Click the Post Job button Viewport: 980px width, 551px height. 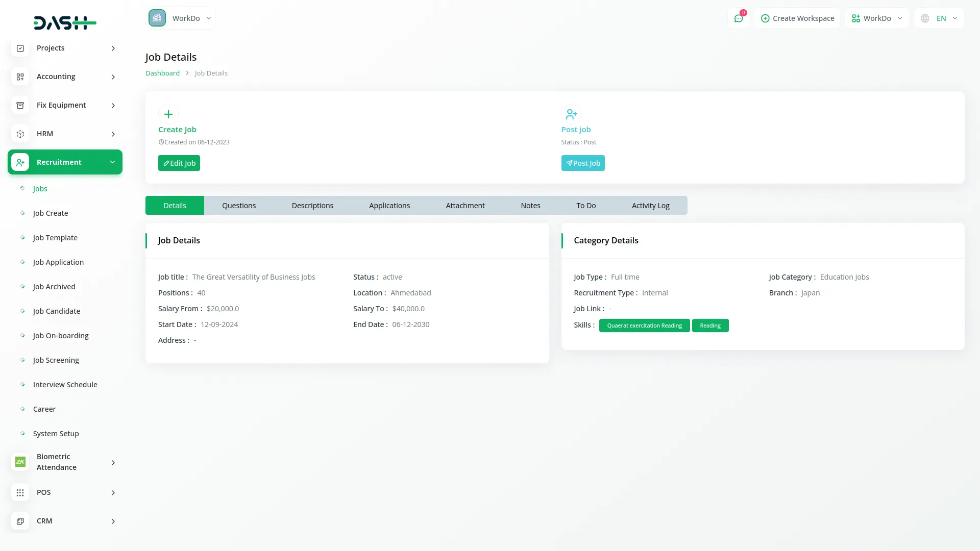click(583, 163)
